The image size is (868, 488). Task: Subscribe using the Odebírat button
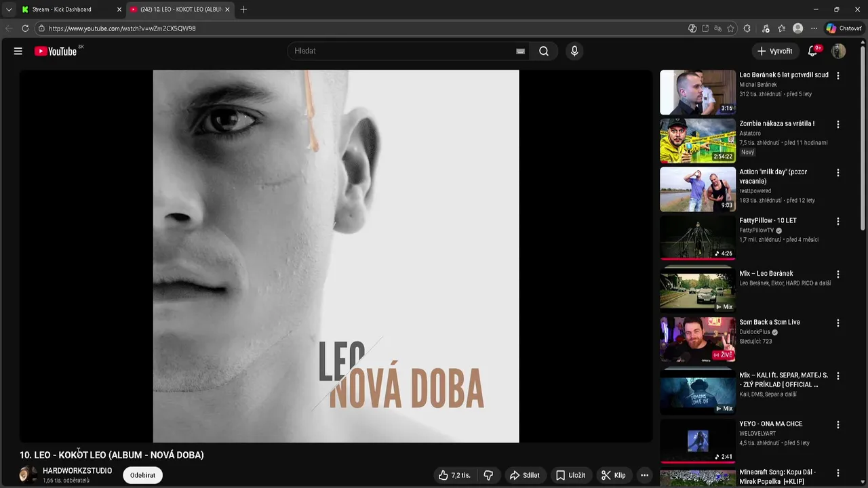point(142,475)
